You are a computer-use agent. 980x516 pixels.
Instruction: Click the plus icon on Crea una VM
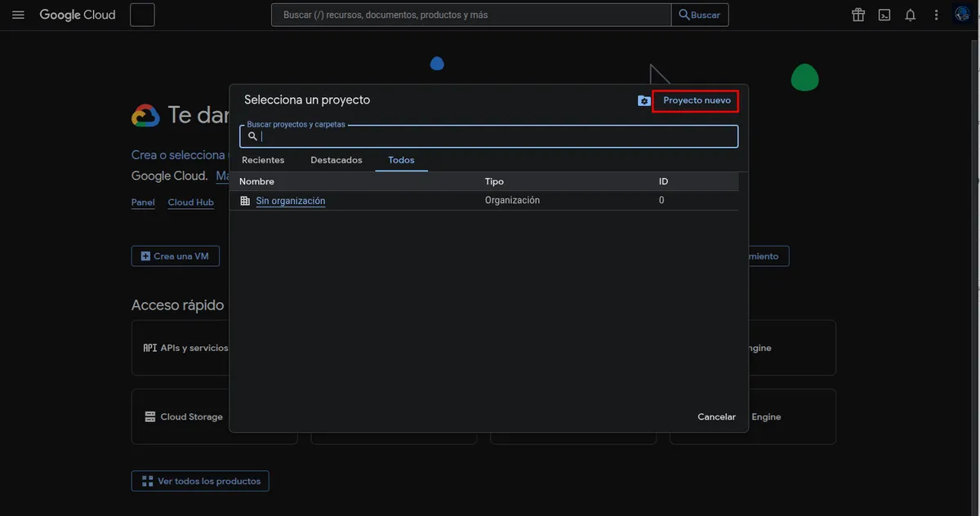[145, 256]
